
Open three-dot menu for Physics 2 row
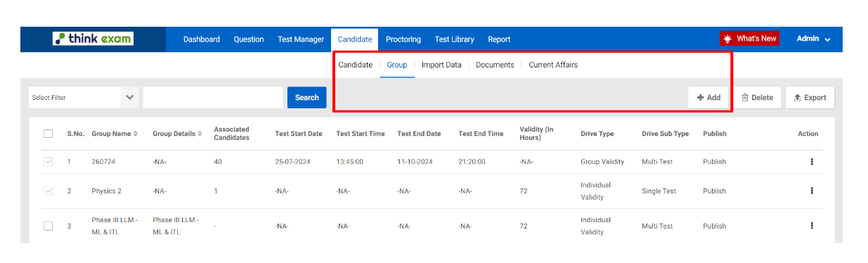click(812, 191)
